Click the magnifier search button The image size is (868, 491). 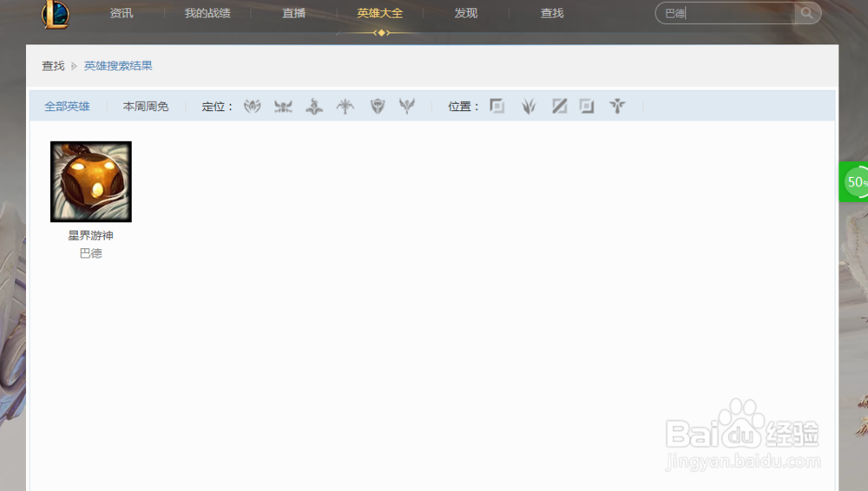point(807,13)
